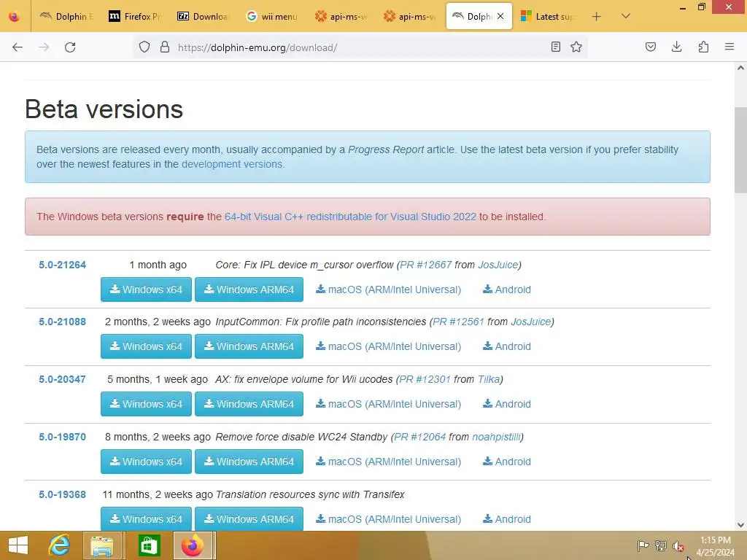The width and height of the screenshot is (747, 560).
Task: Switch to the Google wii menu tab
Action: pyautogui.click(x=272, y=16)
